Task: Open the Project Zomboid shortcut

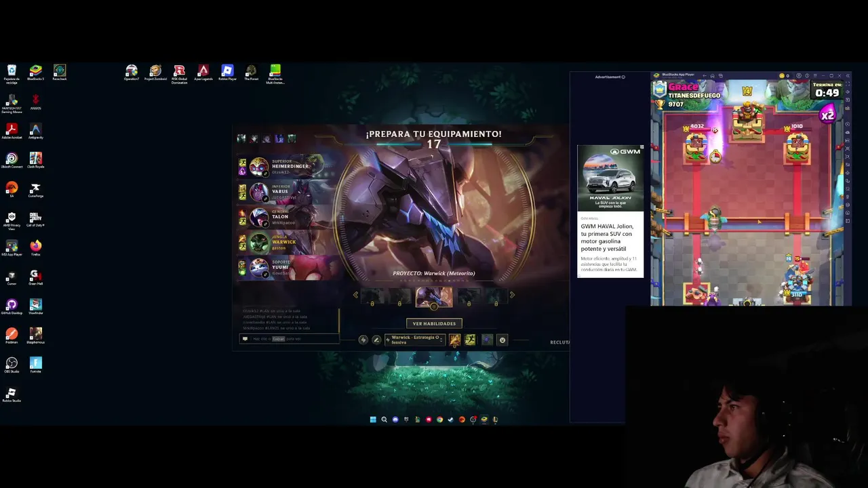Action: (x=155, y=73)
